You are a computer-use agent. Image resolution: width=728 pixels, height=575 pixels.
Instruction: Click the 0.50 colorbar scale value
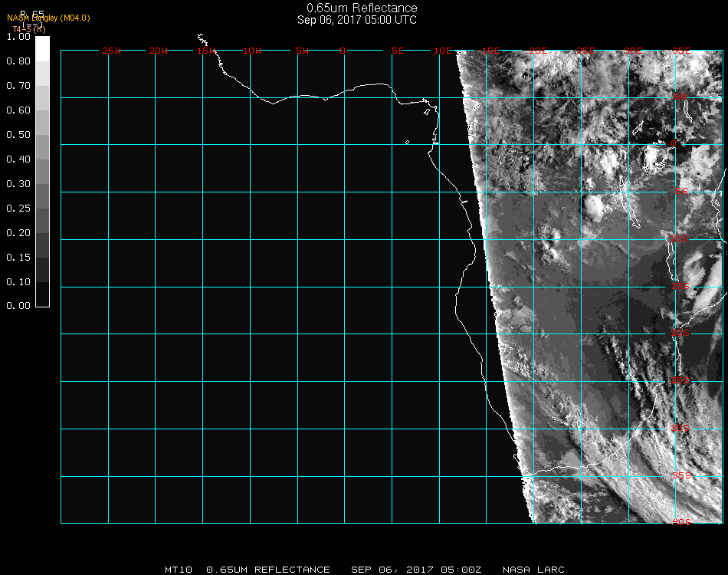pos(18,135)
